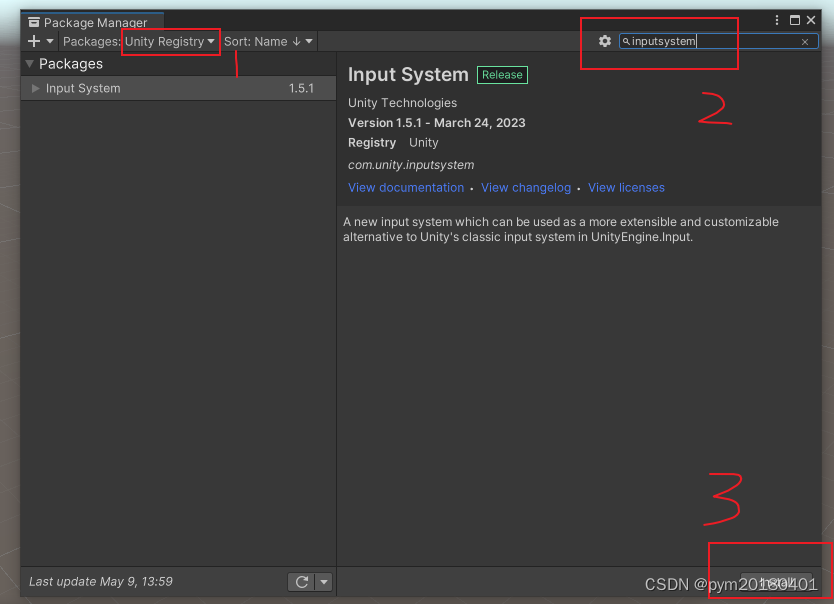
Task: Click the refresh package list button
Action: pyautogui.click(x=302, y=582)
